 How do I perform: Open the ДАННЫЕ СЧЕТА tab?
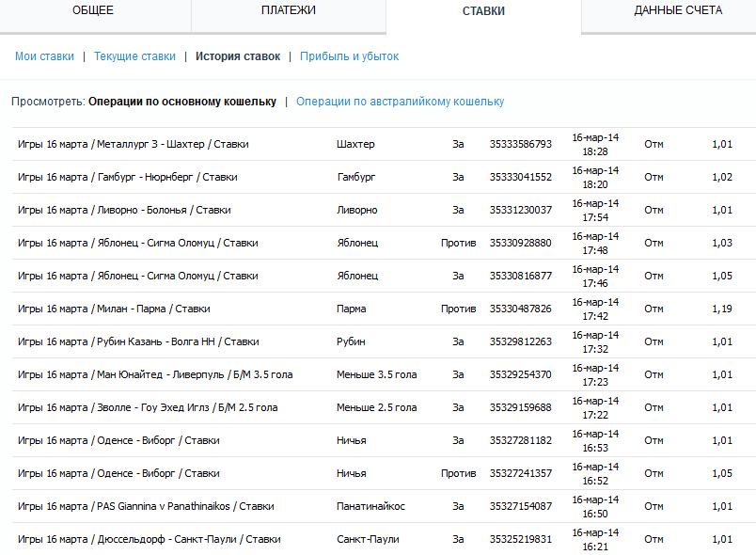tap(678, 10)
